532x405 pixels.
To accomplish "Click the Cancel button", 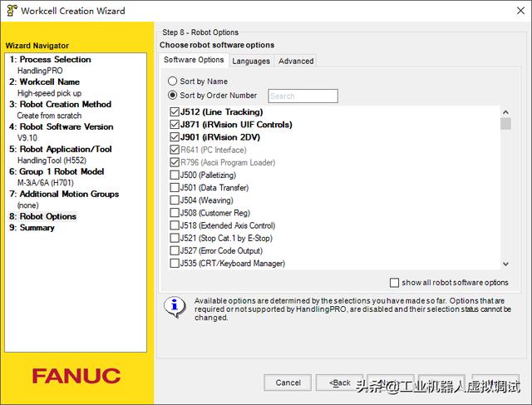I will (x=288, y=383).
